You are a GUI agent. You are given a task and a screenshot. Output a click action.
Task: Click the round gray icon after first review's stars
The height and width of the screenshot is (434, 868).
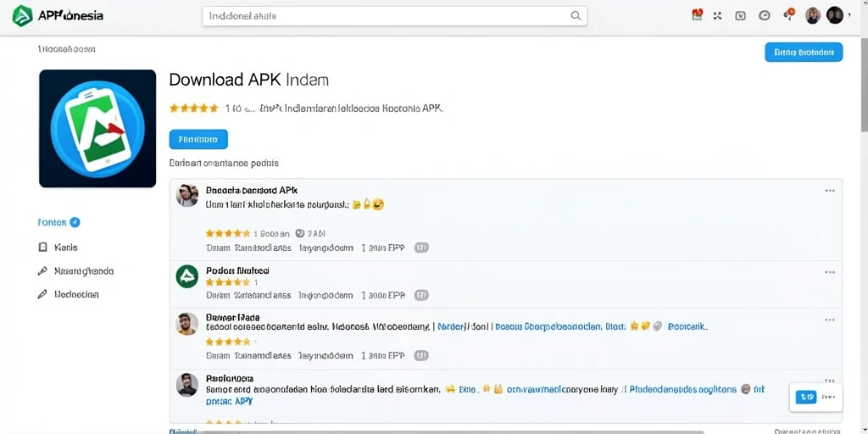[x=300, y=233]
